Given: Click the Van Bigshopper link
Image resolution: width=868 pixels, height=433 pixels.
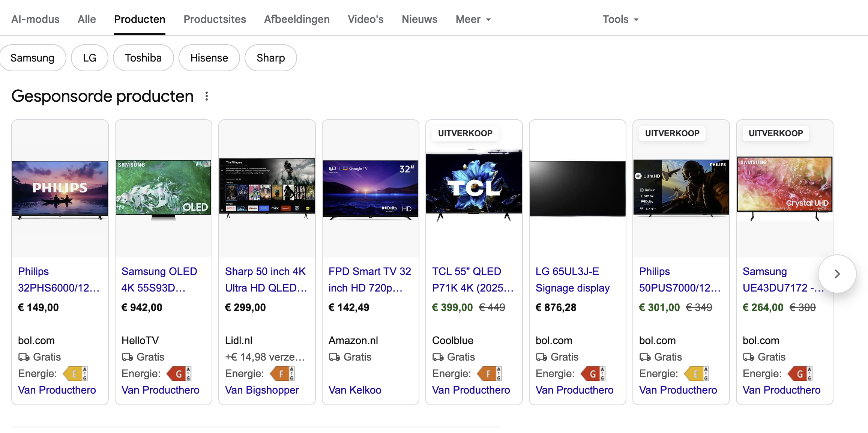Looking at the screenshot, I should tap(262, 390).
